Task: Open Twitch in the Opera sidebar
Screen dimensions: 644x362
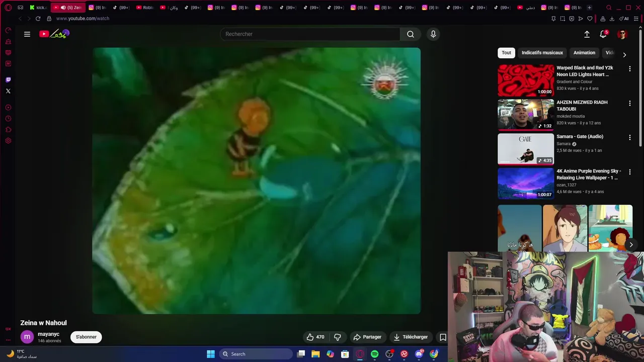Action: point(8,80)
